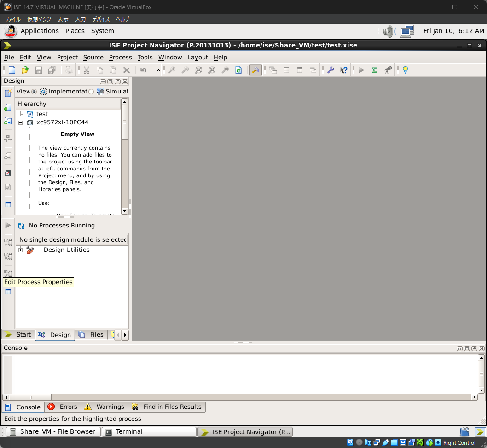Select the Simulation view radio button
Viewport: 487px width, 448px height.
[x=91, y=92]
